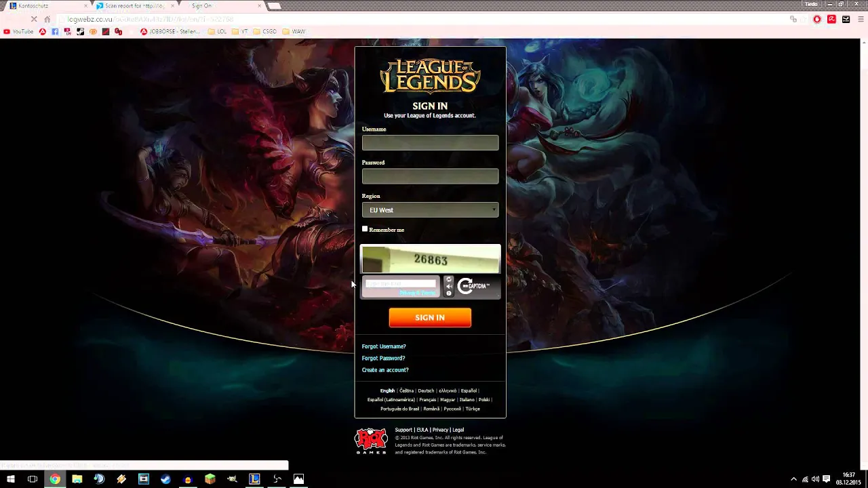
Task: Open Task View in the taskbar
Action: click(x=32, y=479)
